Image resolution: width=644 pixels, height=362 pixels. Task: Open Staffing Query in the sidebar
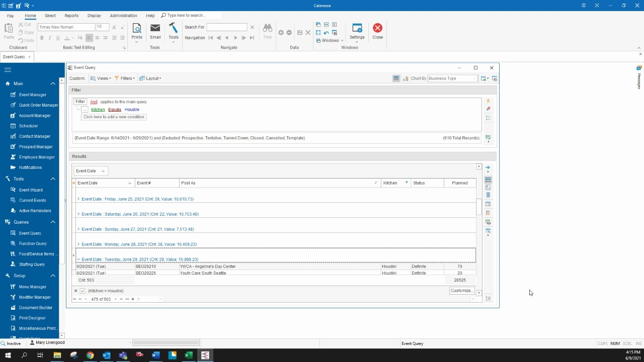point(32,264)
